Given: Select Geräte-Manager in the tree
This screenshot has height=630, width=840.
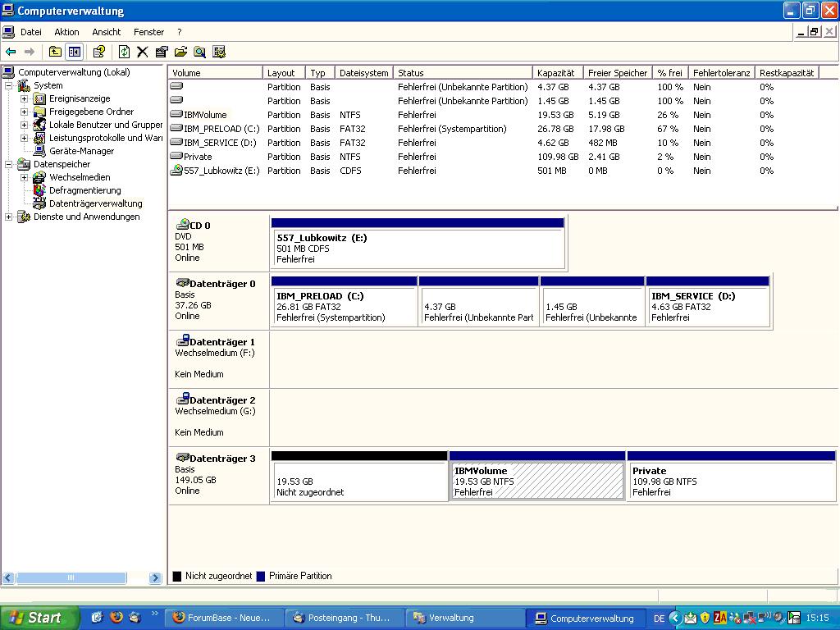Looking at the screenshot, I should coord(81,151).
